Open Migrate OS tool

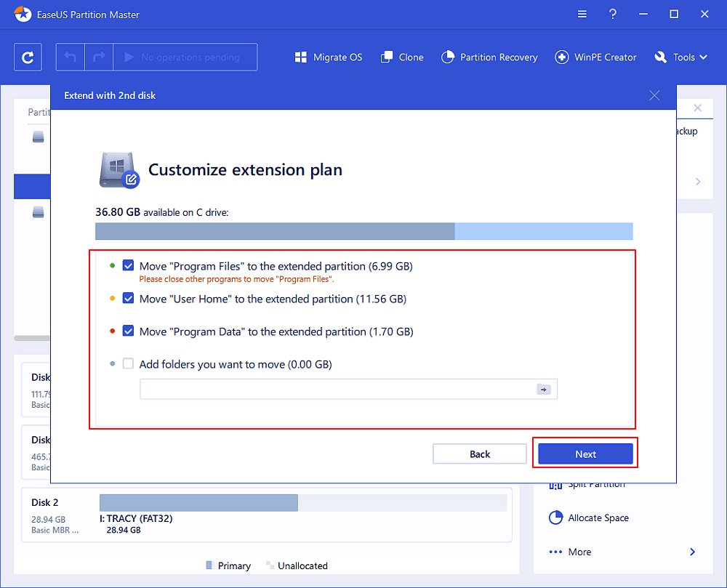[x=329, y=57]
